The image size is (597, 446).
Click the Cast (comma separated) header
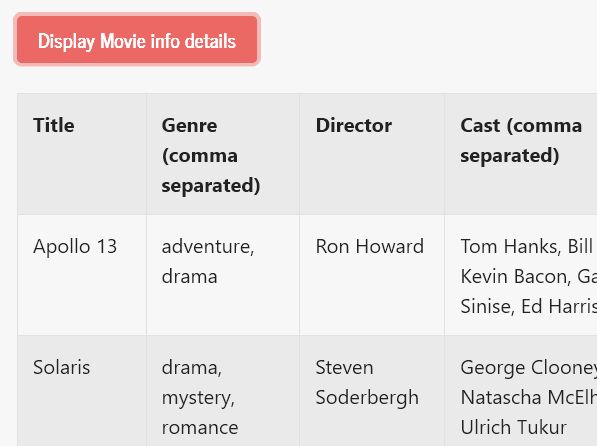coord(521,154)
